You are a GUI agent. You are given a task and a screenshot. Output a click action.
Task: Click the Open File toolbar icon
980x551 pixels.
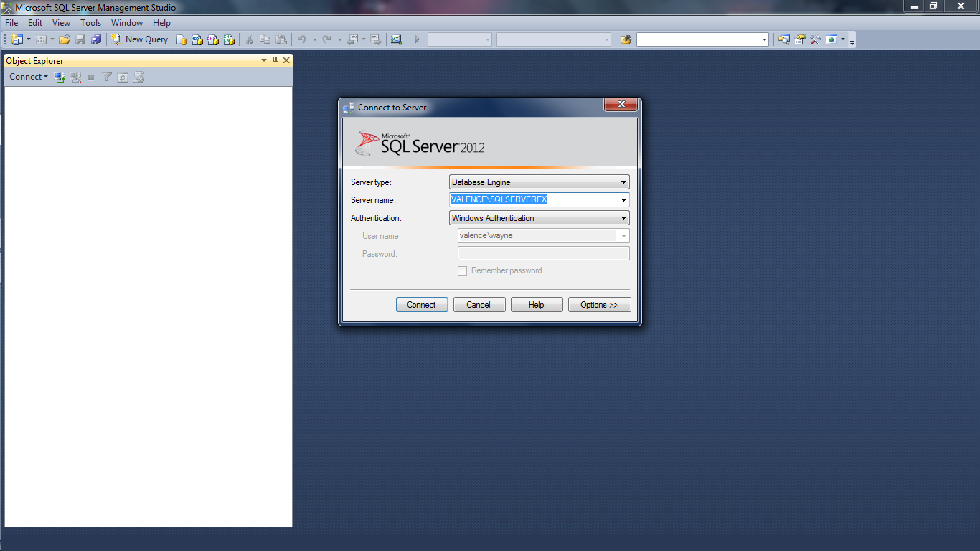tap(64, 39)
